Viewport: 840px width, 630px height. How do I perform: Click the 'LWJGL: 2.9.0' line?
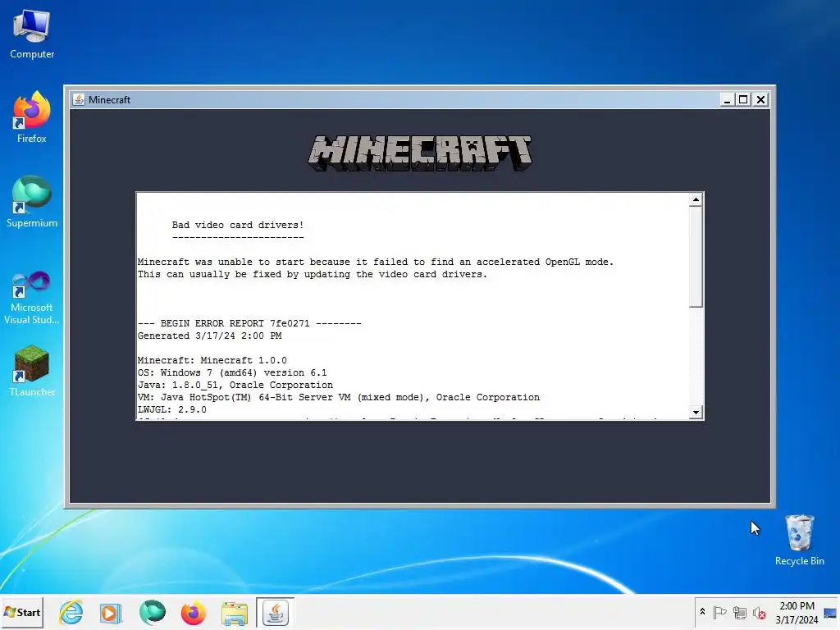[172, 410]
